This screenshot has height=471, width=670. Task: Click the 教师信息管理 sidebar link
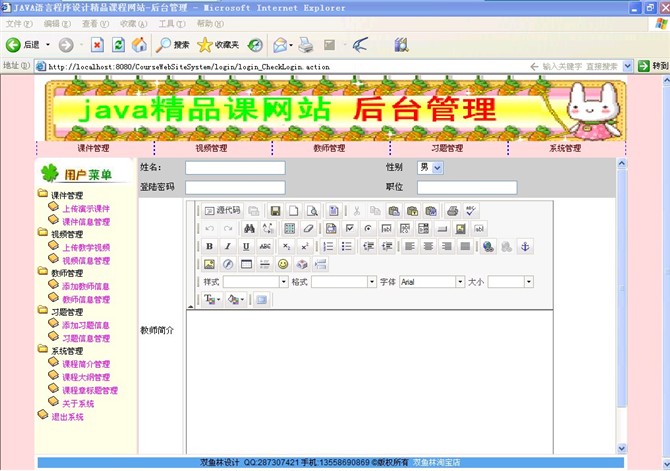(x=86, y=300)
